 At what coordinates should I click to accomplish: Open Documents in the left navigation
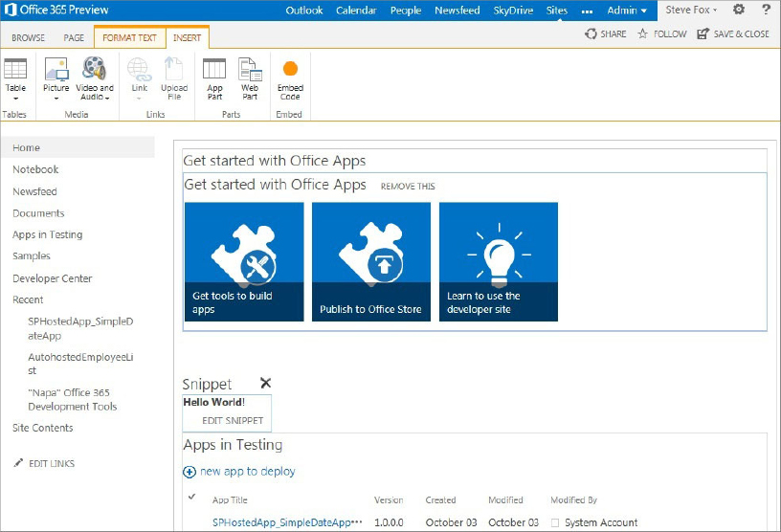pyautogui.click(x=38, y=213)
